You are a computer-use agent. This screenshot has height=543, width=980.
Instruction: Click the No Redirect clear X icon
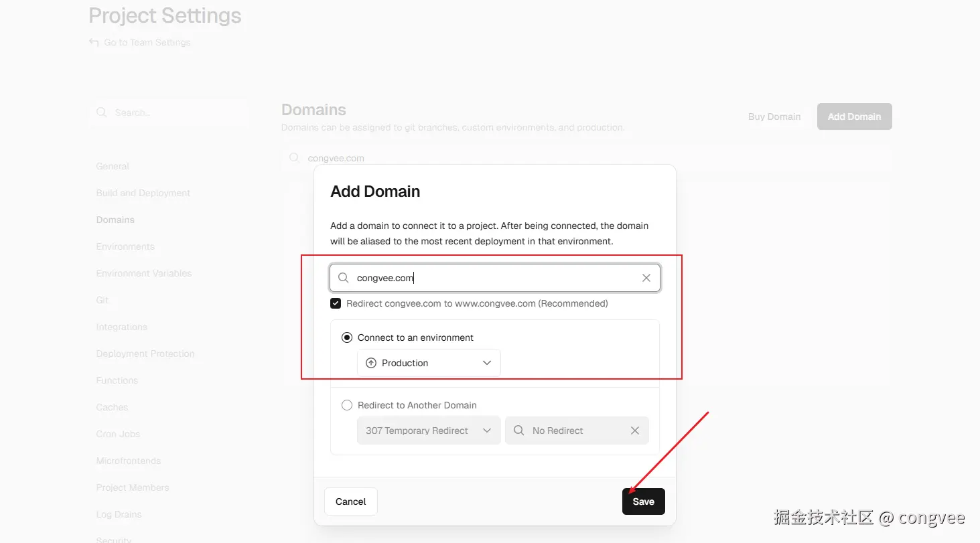pos(634,431)
